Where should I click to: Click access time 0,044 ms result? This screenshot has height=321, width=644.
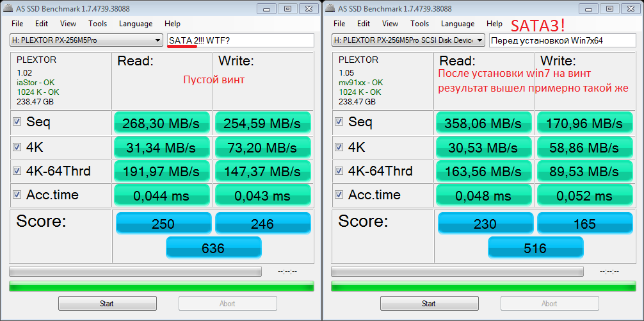[x=162, y=195]
